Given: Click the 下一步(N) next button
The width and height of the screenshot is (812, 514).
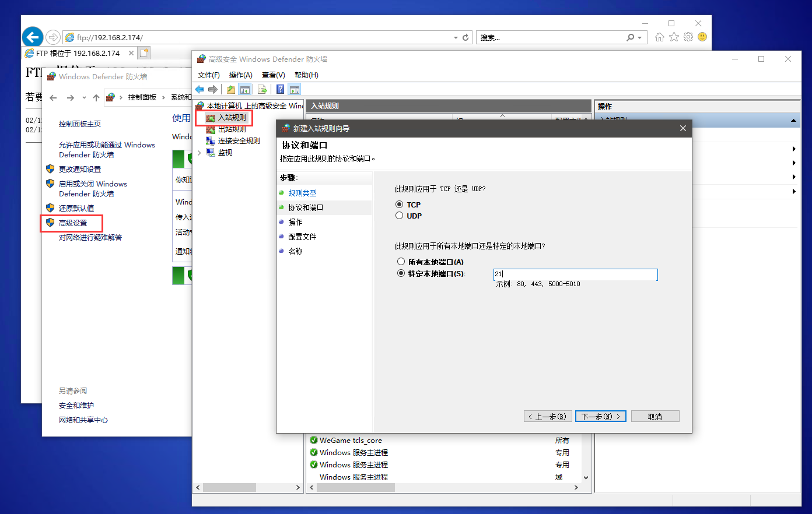Looking at the screenshot, I should point(600,416).
